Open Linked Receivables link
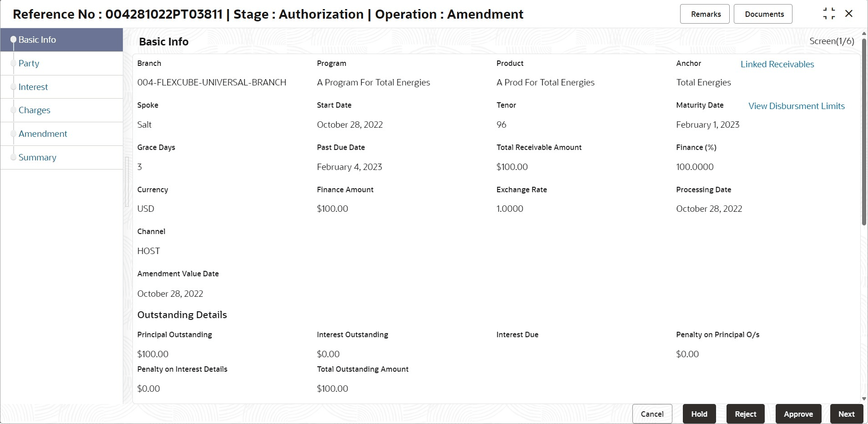868x424 pixels. [777, 65]
